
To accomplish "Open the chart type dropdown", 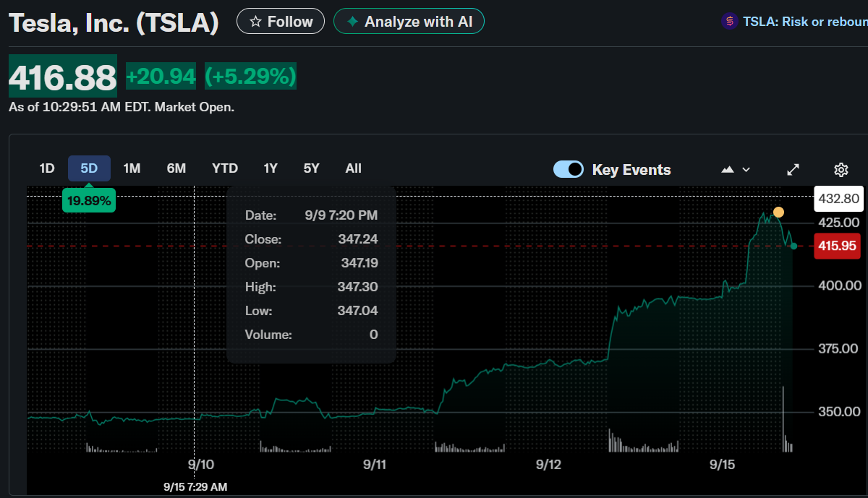I will 736,169.
